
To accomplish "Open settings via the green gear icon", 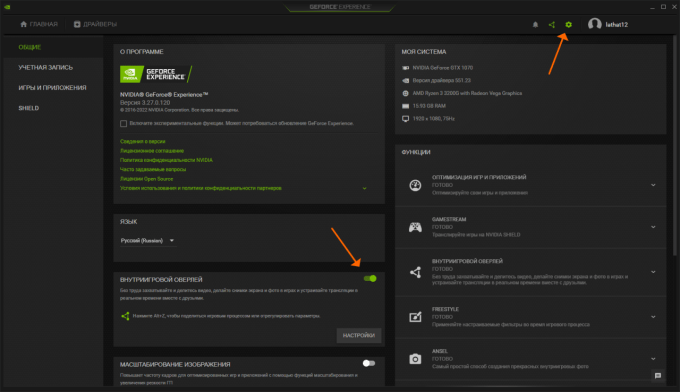I will (x=569, y=25).
